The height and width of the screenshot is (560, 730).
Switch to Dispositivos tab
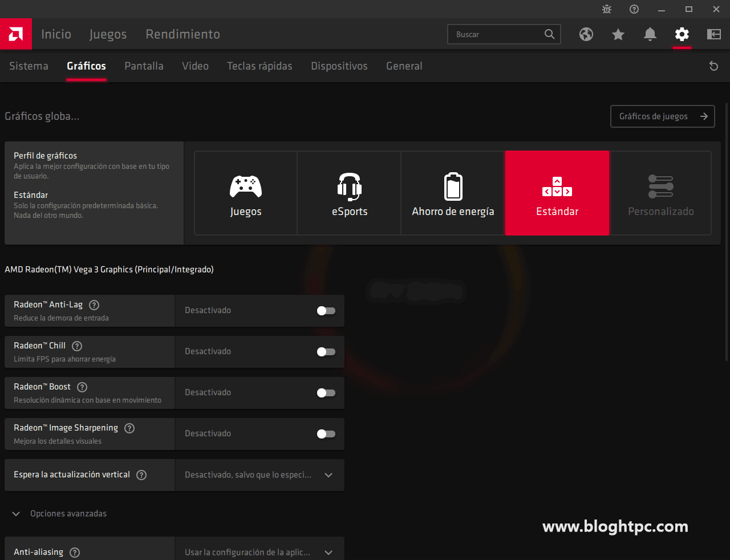point(339,66)
